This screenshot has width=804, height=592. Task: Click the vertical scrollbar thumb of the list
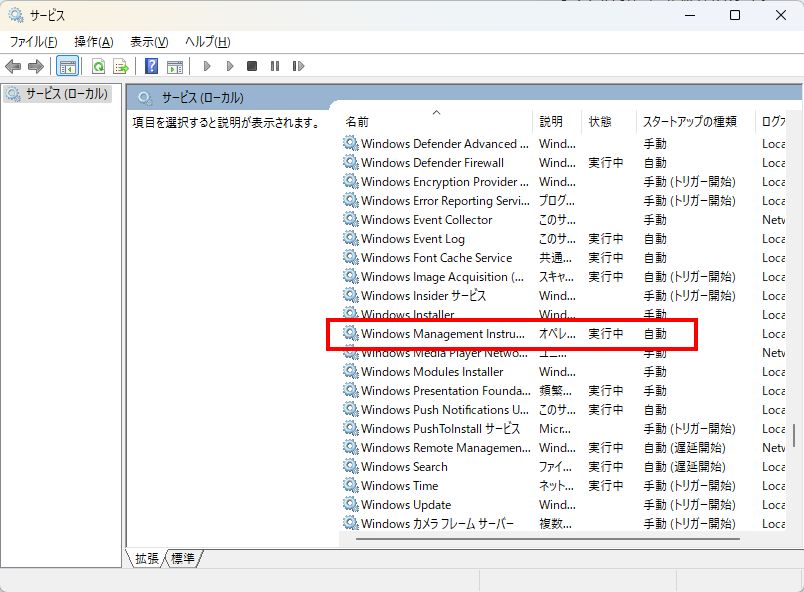coord(794,435)
